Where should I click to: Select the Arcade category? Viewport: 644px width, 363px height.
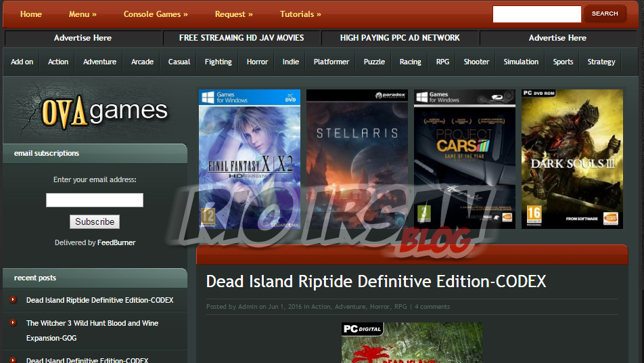coord(142,62)
